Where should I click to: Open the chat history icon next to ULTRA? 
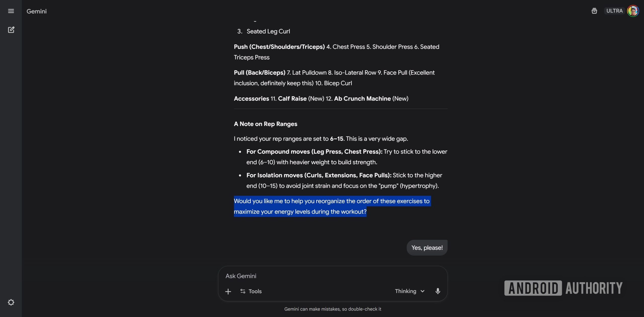point(594,11)
